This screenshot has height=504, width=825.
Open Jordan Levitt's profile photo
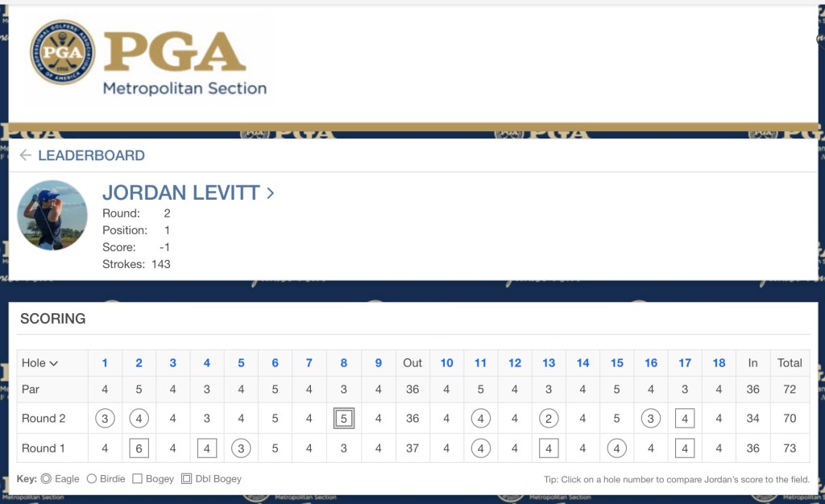tap(52, 215)
